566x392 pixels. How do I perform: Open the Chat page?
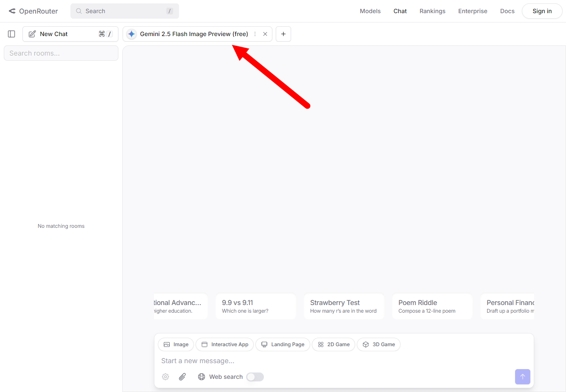point(400,11)
